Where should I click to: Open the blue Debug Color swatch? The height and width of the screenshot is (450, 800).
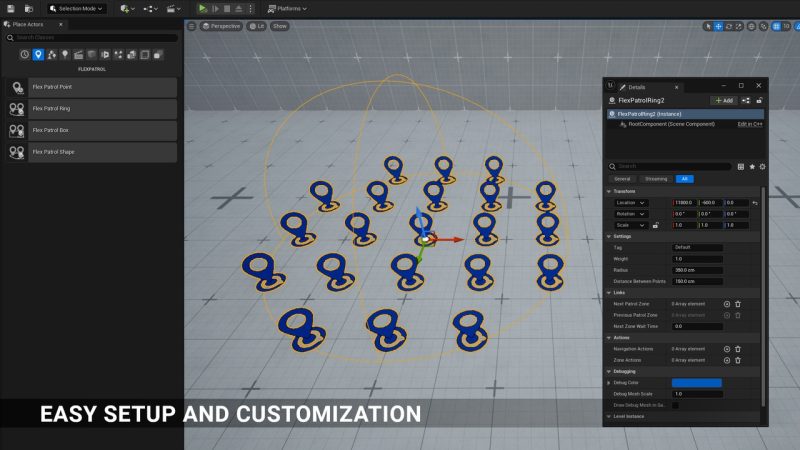coord(696,383)
